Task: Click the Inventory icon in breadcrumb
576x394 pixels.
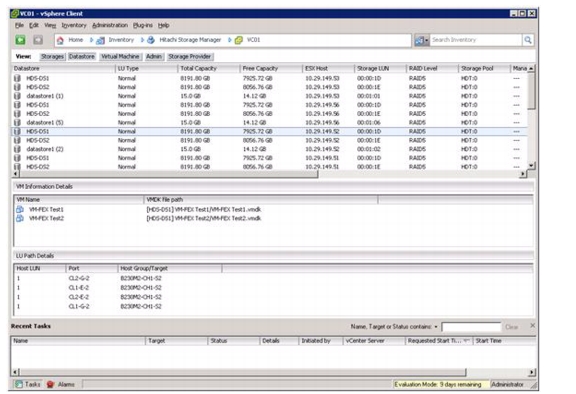Action: pyautogui.click(x=100, y=40)
